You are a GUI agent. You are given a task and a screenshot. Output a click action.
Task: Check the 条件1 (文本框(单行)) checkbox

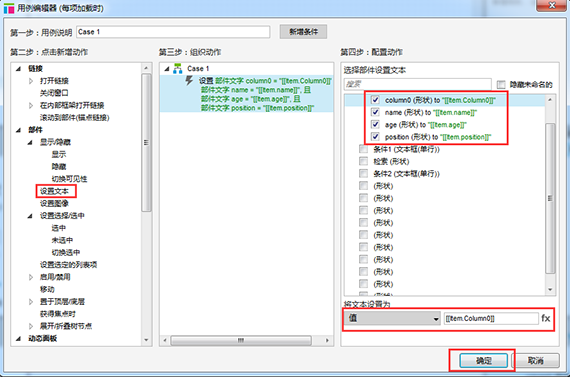(363, 149)
